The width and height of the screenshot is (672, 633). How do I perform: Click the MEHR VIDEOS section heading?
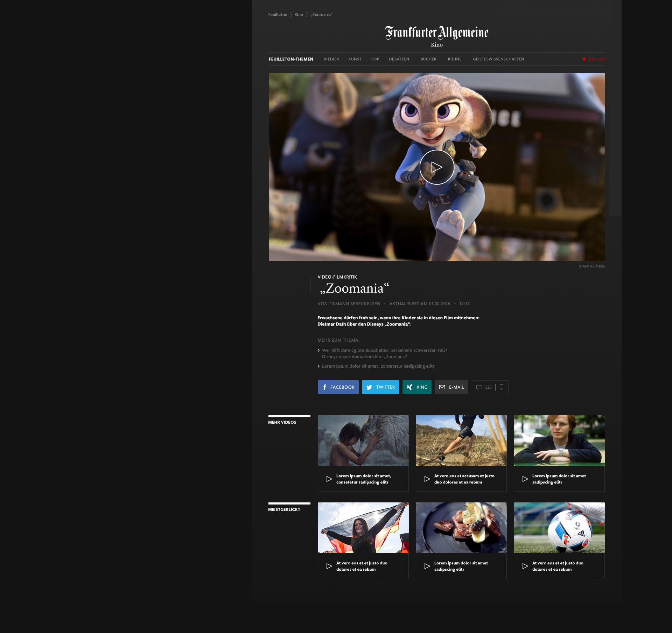click(x=282, y=422)
